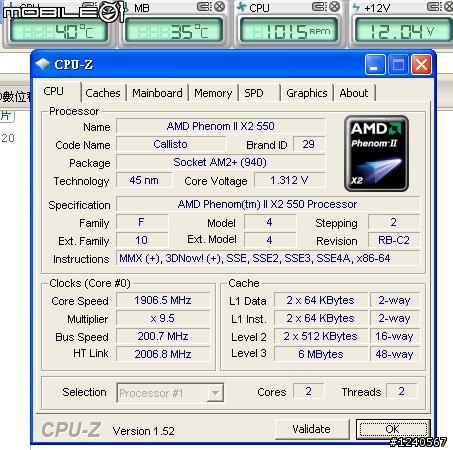This screenshot has width=453, height=450.
Task: Select the Memory tab
Action: 213,93
